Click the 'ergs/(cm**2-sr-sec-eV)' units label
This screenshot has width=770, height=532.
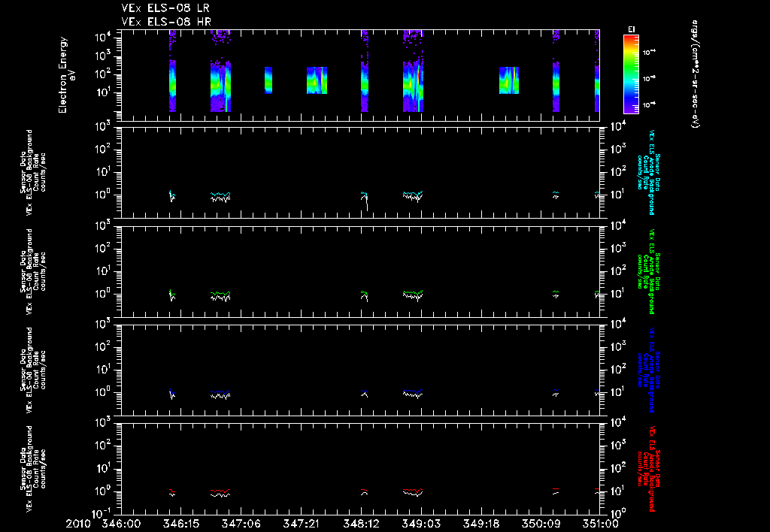tap(695, 74)
